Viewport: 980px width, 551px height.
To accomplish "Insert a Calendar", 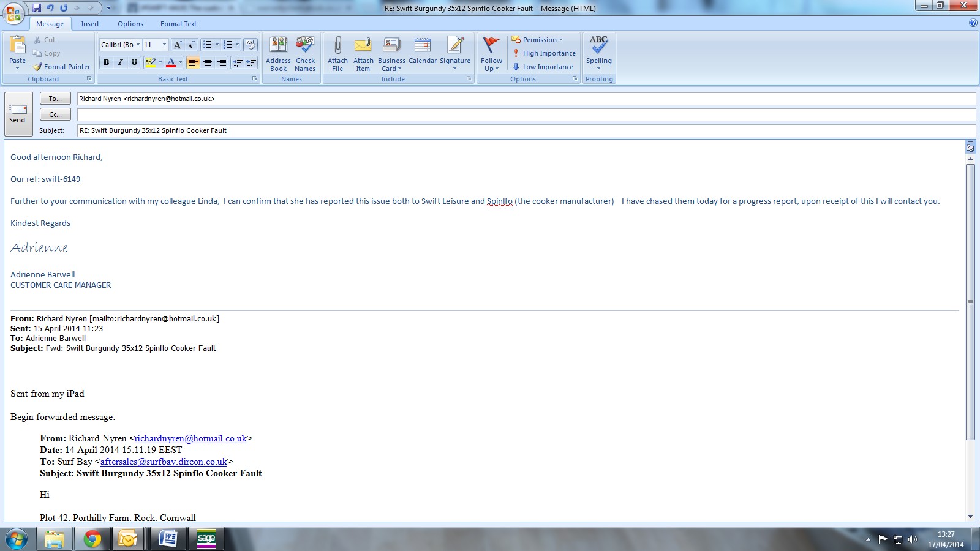I will point(423,50).
